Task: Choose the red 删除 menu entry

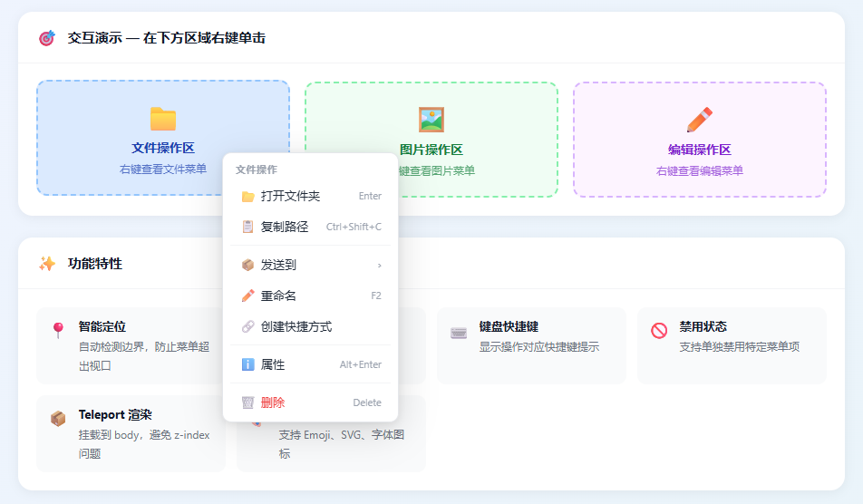Action: pyautogui.click(x=310, y=402)
